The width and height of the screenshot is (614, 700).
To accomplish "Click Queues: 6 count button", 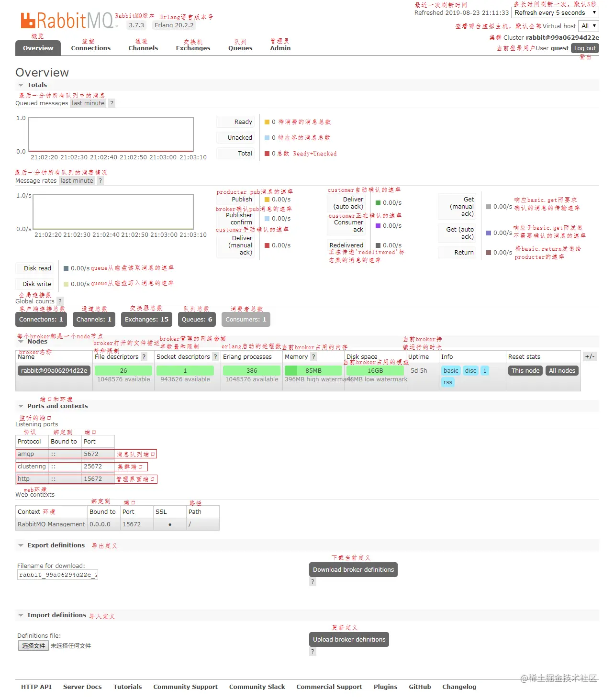I will click(197, 320).
